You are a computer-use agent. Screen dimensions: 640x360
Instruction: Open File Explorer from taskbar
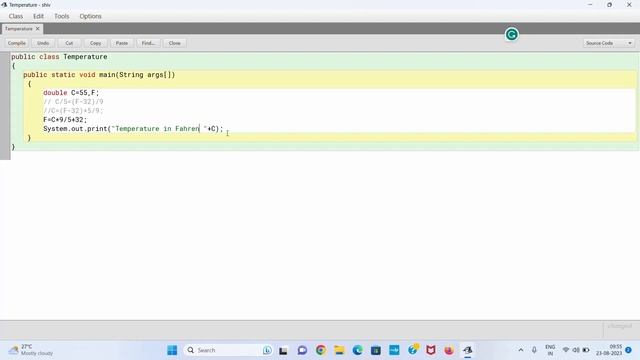click(339, 350)
